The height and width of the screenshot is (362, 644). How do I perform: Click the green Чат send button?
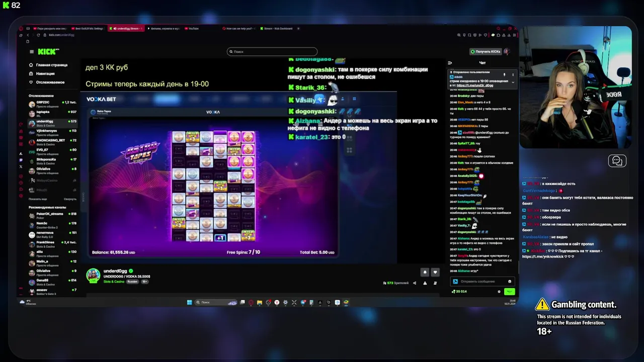509,292
